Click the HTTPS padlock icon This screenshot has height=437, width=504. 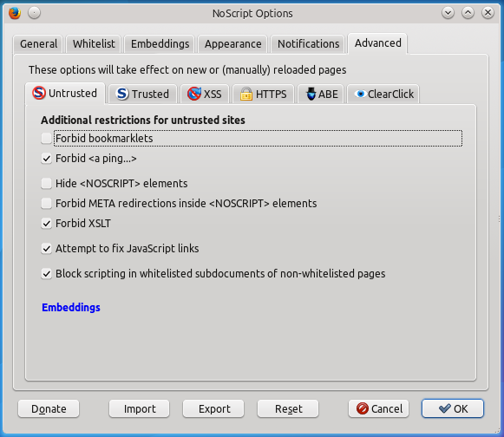pos(246,94)
